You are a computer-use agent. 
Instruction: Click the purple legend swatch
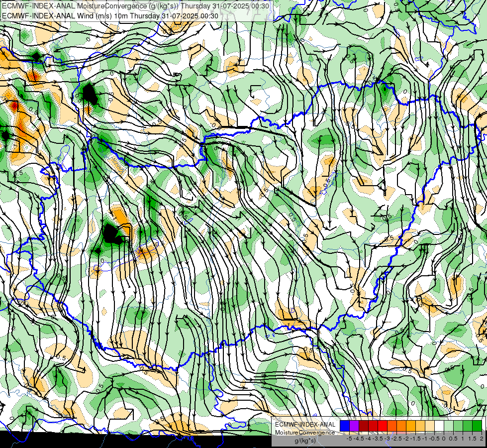point(354,426)
